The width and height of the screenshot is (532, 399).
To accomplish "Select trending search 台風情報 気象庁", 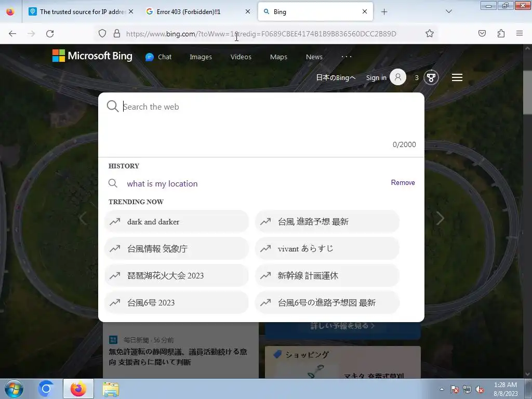I will tap(177, 249).
